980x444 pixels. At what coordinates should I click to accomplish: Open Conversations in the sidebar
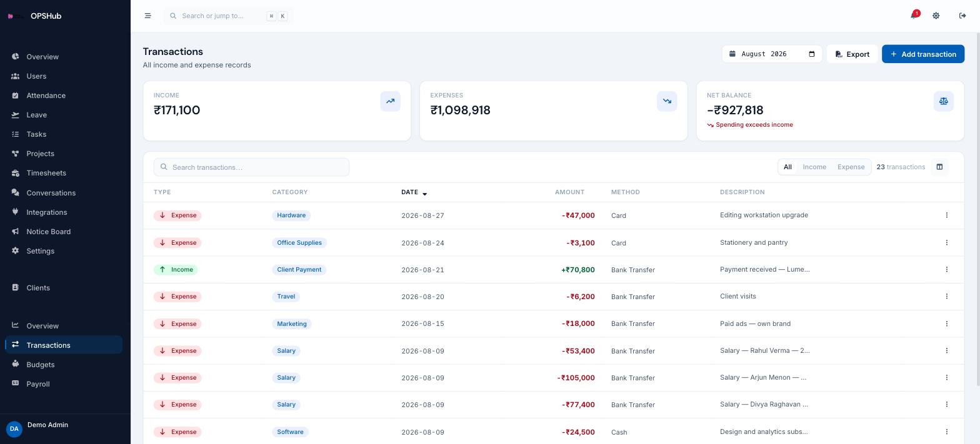point(64,193)
